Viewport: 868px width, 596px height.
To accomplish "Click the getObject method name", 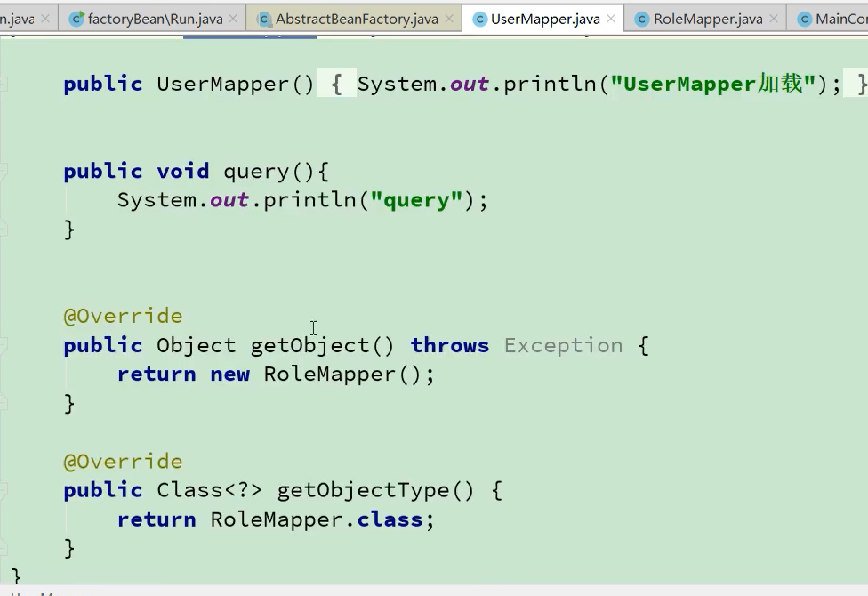I will pos(309,346).
